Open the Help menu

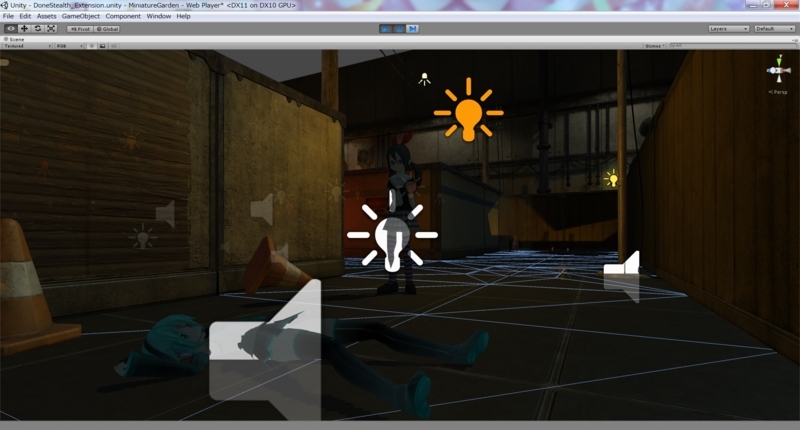pos(183,16)
